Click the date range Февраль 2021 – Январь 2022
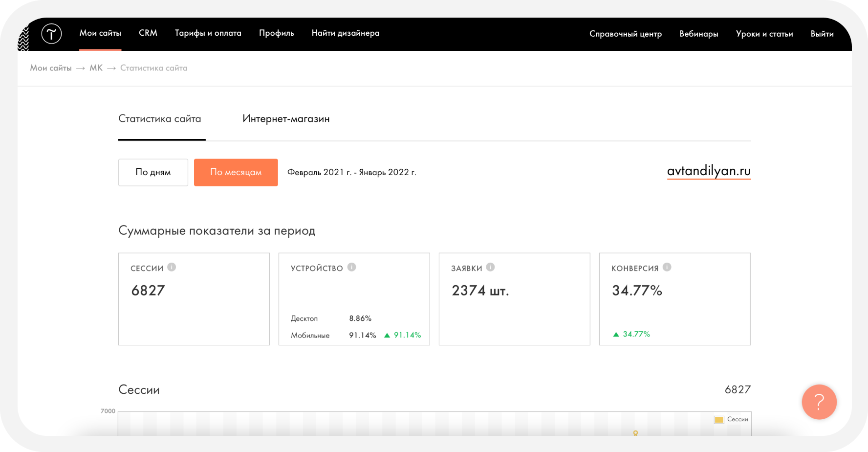 [x=352, y=172]
